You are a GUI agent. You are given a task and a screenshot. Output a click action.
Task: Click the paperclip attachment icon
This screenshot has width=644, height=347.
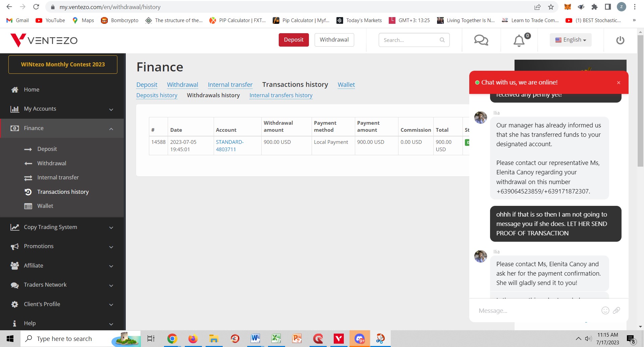pos(616,310)
